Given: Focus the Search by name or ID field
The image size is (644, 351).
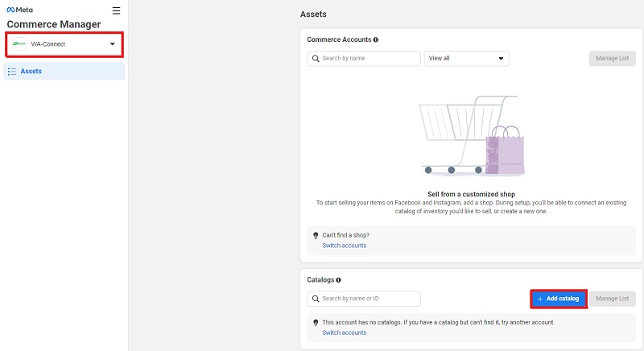Looking at the screenshot, I should pos(364,299).
